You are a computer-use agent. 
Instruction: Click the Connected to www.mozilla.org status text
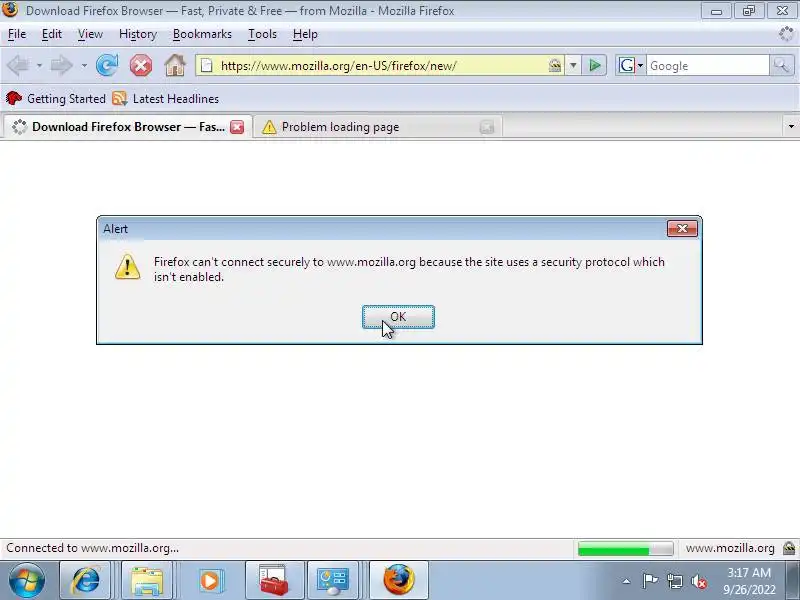(92, 548)
